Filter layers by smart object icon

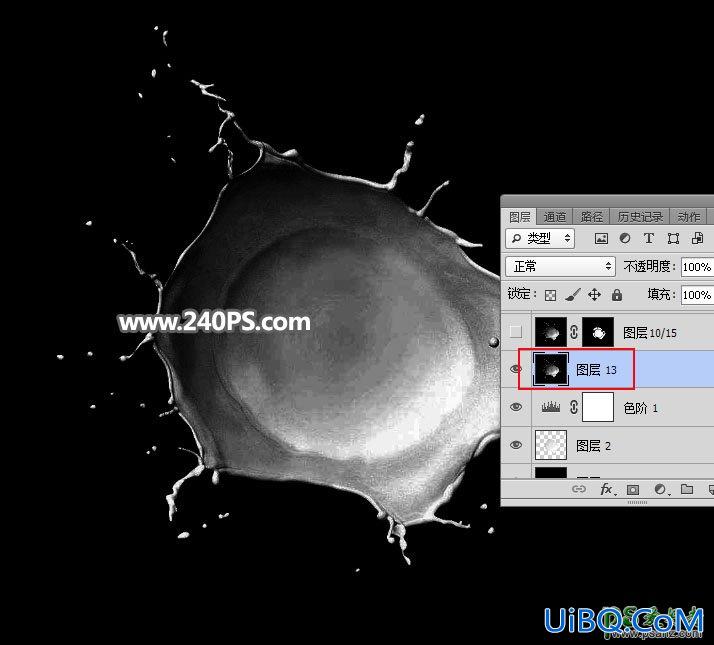(697, 238)
